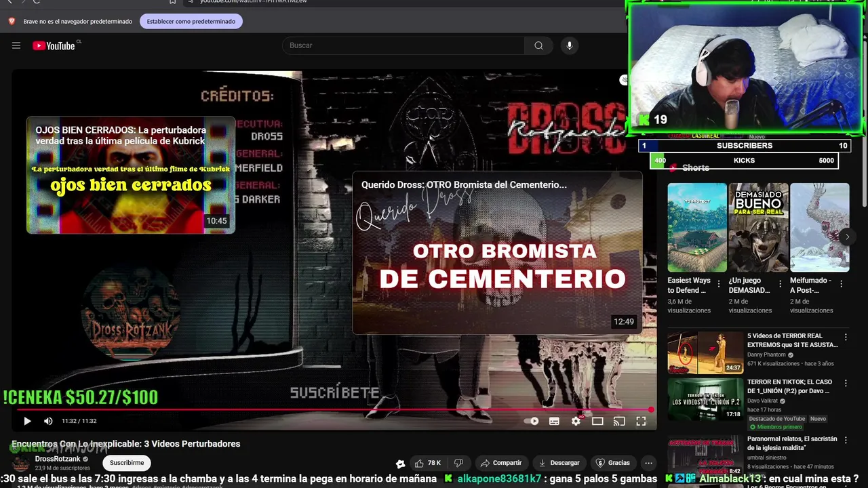This screenshot has height=488, width=868.
Task: Open Paranormal relatos El sacristán video title
Action: (792, 443)
